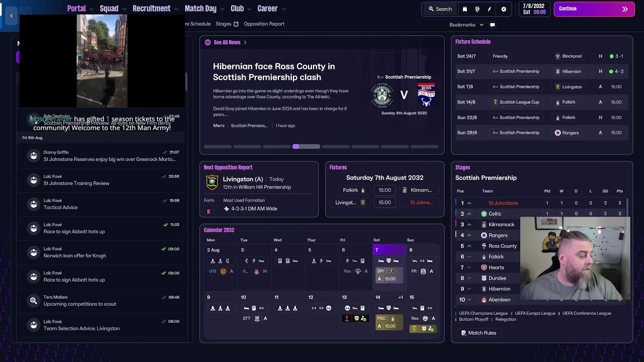Viewport: 644px width, 362px height.
Task: Click Livingston badge in Next Opposition Report
Action: tap(212, 183)
